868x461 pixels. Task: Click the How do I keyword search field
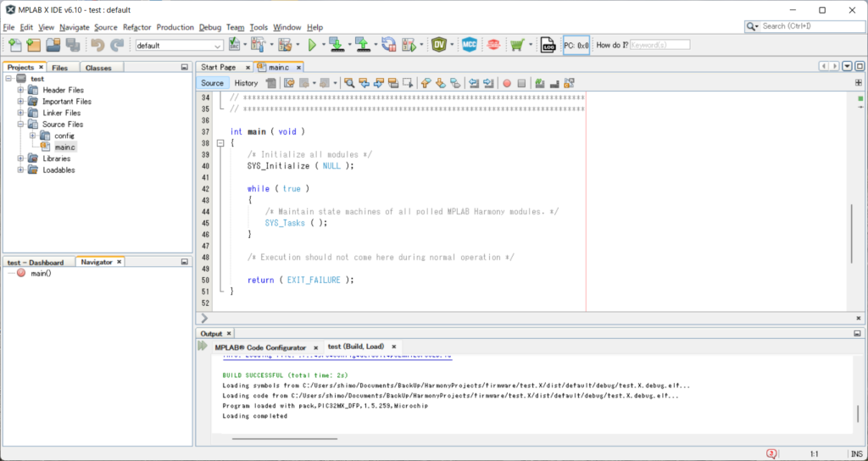(x=659, y=45)
